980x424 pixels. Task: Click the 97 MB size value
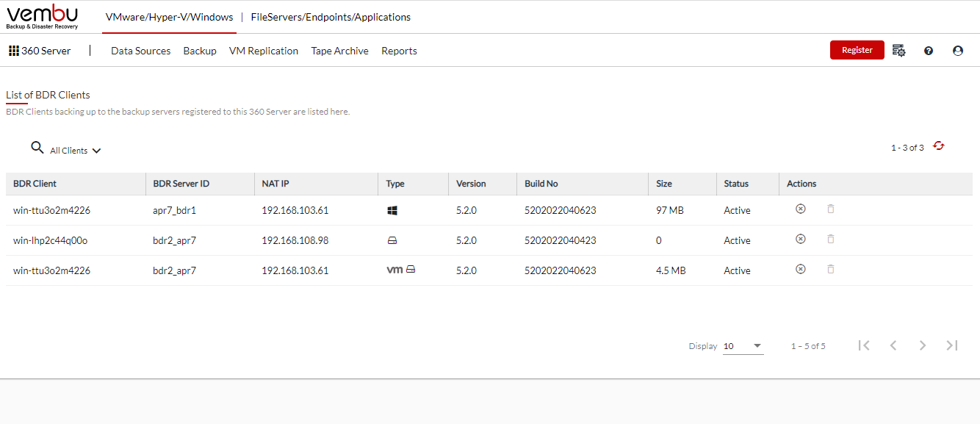(670, 210)
